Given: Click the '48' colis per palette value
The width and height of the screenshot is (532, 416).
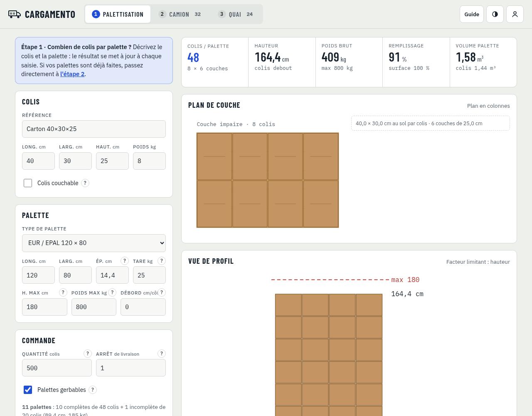Looking at the screenshot, I should click(x=193, y=57).
